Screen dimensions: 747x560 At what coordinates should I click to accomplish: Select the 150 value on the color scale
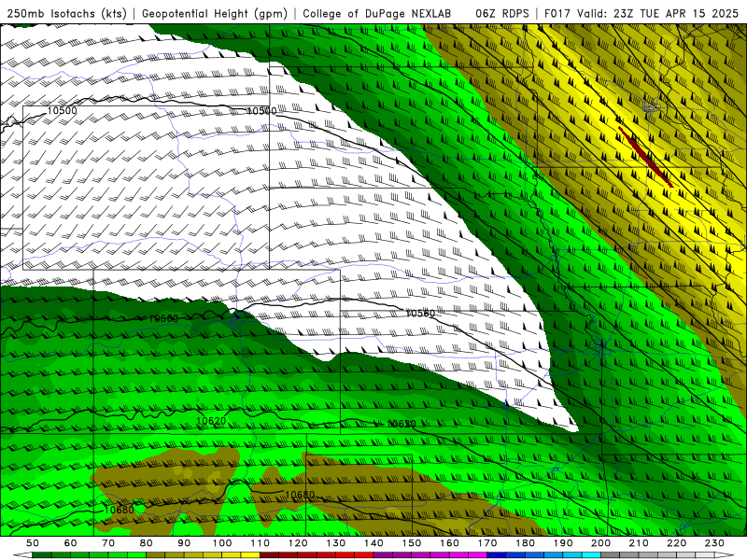pyautogui.click(x=412, y=543)
